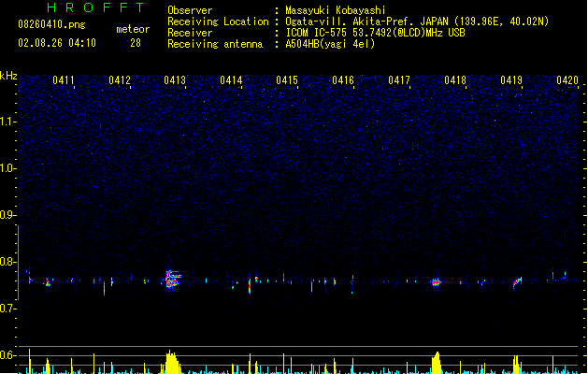Click the observer name Masayuki Kobayashi

(336, 10)
